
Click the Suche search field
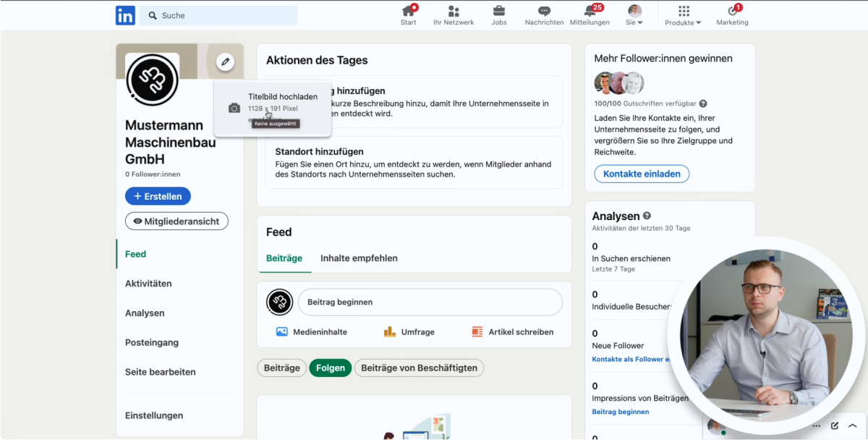pos(218,15)
